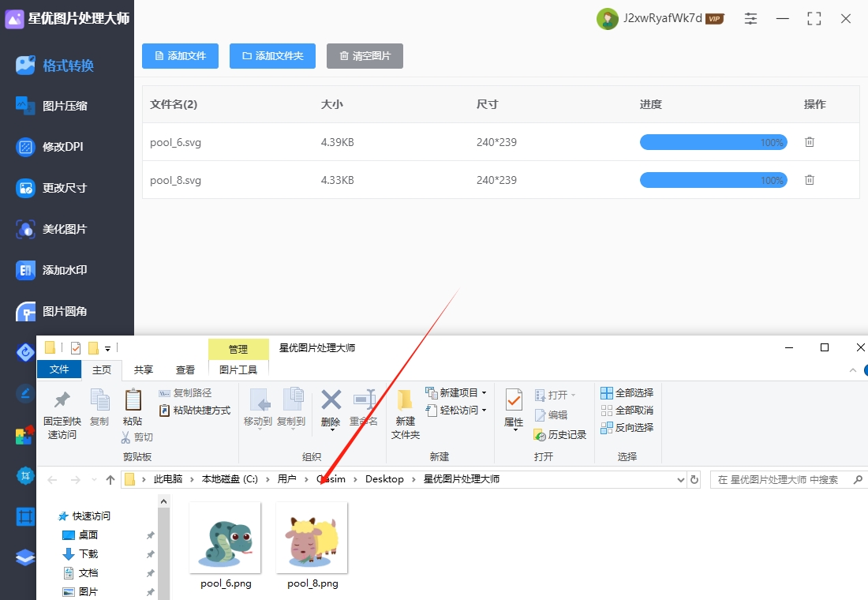Click the 清空图片 button
The height and width of the screenshot is (600, 868).
pos(365,56)
